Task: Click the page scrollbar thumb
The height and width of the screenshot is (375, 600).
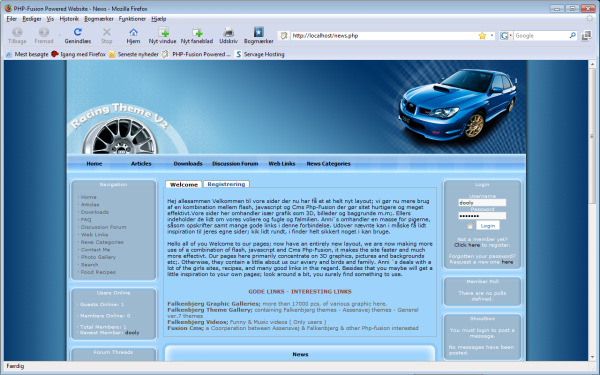Action: coord(592,137)
